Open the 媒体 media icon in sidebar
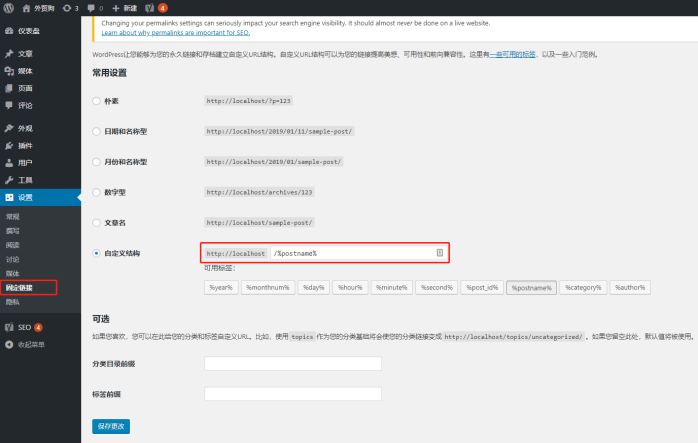The height and width of the screenshot is (443, 698). [x=9, y=71]
